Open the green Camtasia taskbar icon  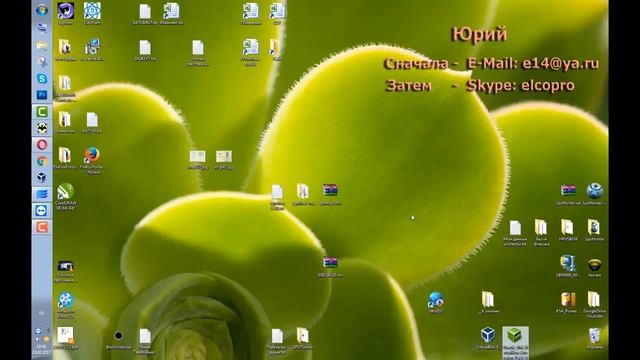(42, 111)
